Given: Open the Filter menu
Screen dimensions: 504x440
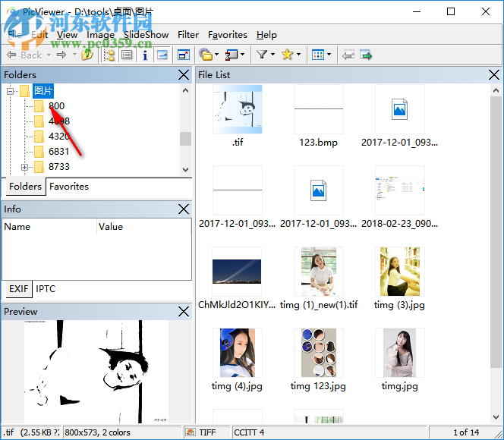Looking at the screenshot, I should [188, 35].
